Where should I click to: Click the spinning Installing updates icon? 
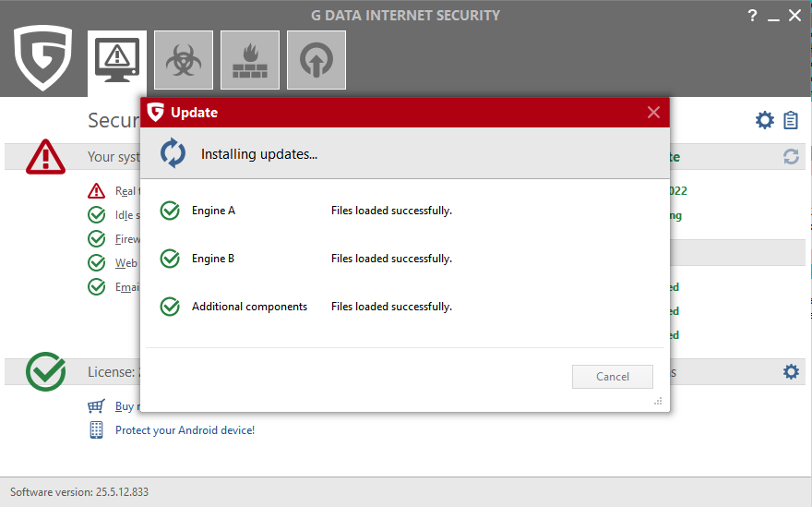tap(173, 153)
